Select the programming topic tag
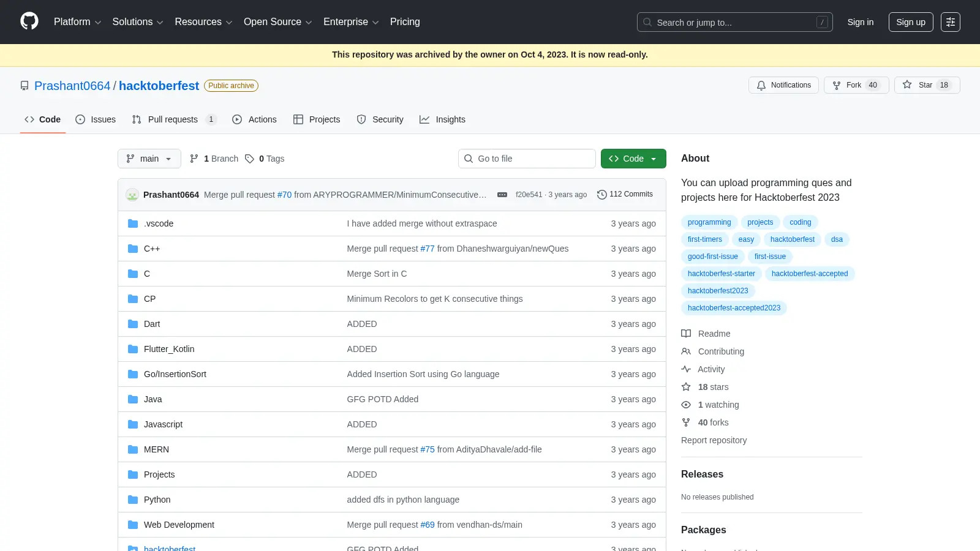 (709, 222)
